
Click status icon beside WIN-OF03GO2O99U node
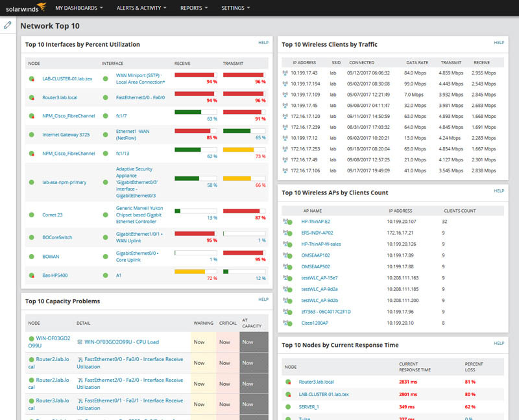pos(31,338)
